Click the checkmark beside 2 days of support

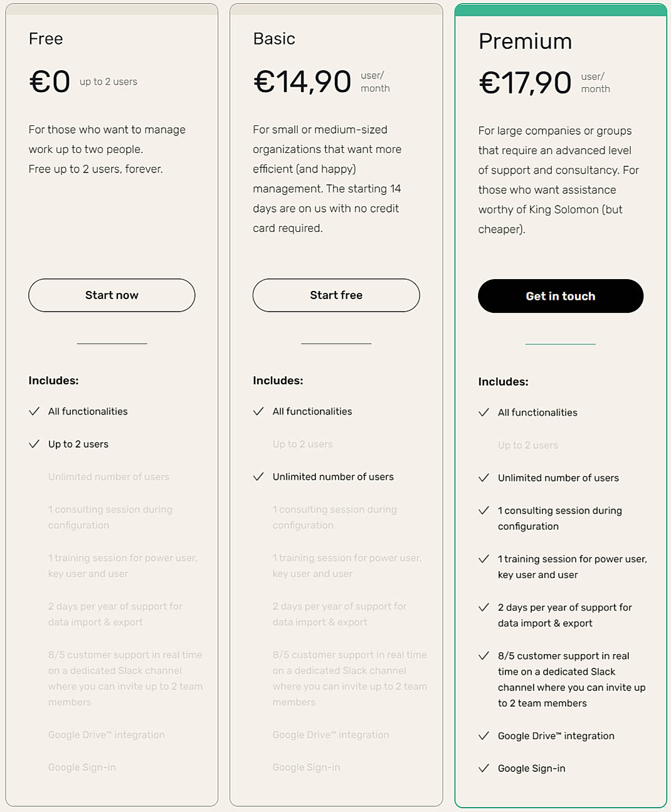click(484, 607)
